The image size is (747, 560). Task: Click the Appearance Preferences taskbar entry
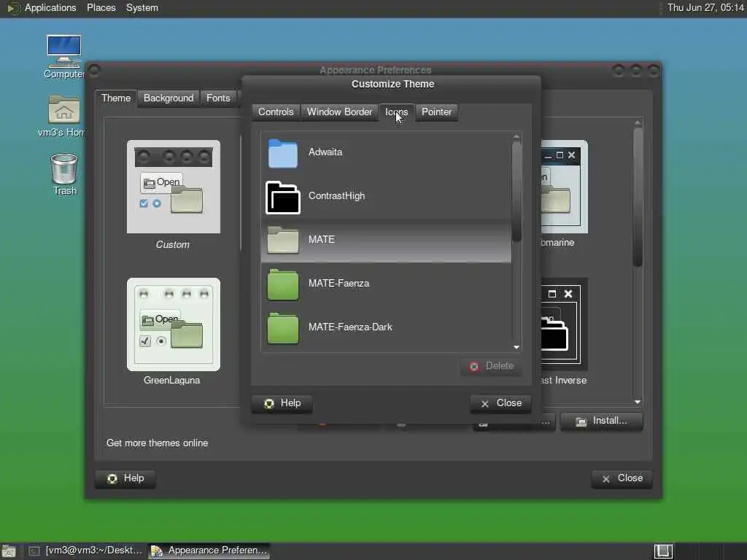click(209, 551)
